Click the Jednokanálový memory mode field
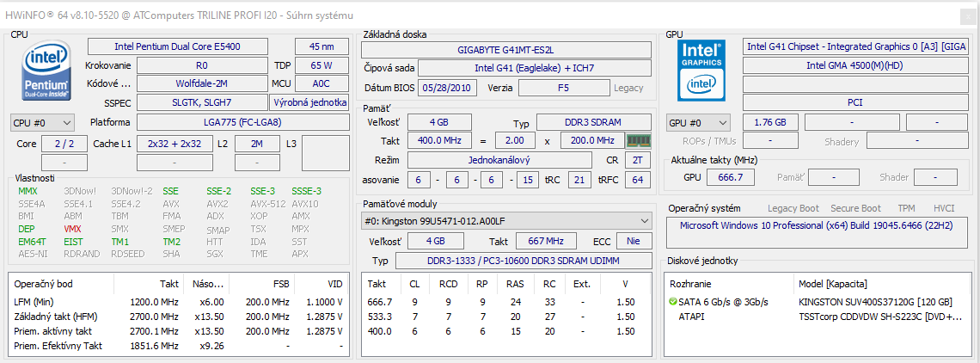980x363 pixels. (x=499, y=160)
